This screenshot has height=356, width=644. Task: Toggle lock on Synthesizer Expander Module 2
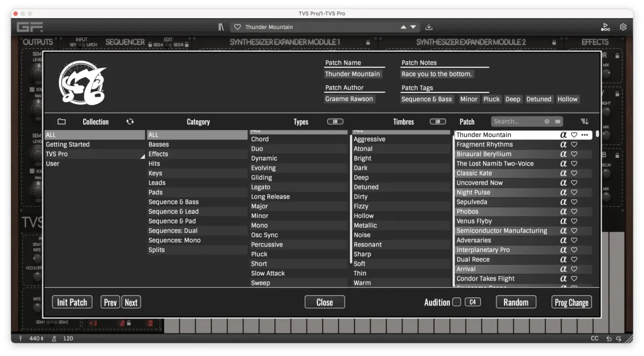click(x=554, y=42)
